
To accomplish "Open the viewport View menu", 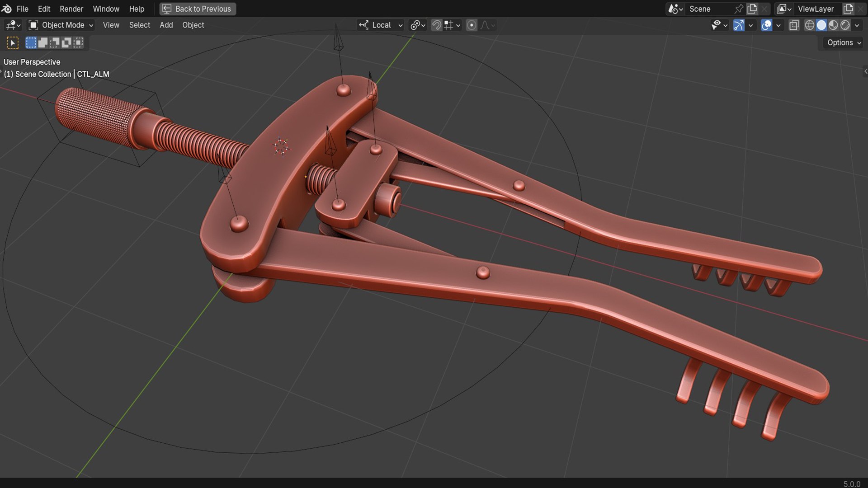I will point(111,25).
